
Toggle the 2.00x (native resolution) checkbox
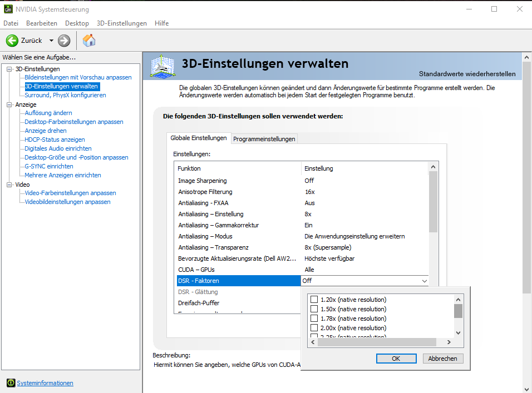point(314,328)
